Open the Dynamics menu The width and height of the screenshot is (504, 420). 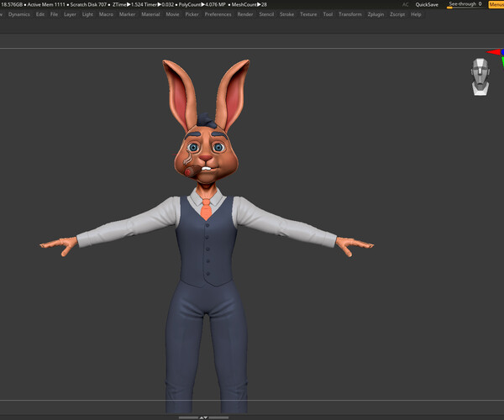pos(19,14)
